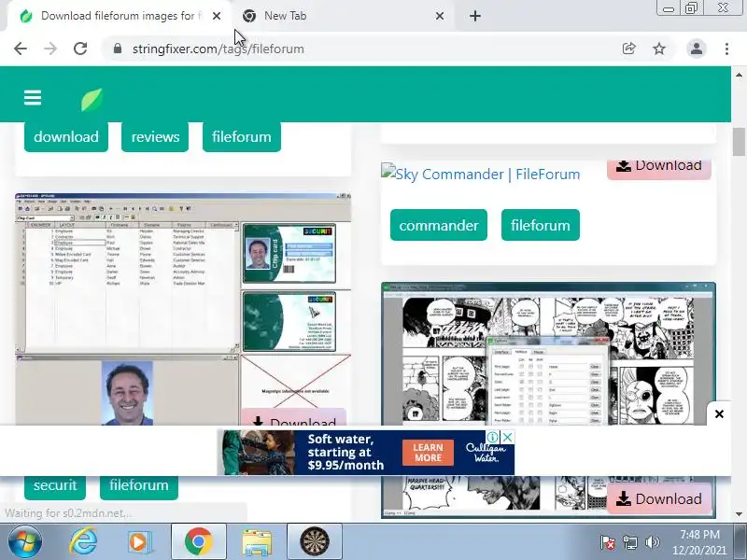Click the Download button on the ID card image
Screen dimensions: 747x560
293,417
